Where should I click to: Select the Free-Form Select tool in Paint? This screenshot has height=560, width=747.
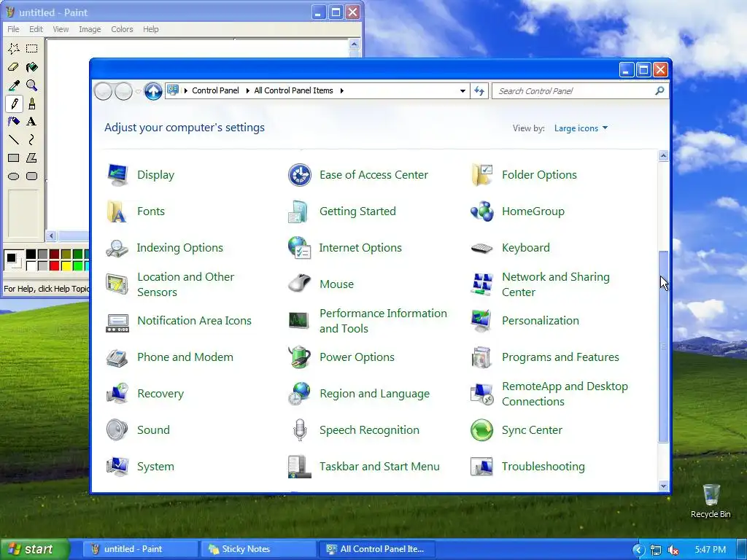14,49
